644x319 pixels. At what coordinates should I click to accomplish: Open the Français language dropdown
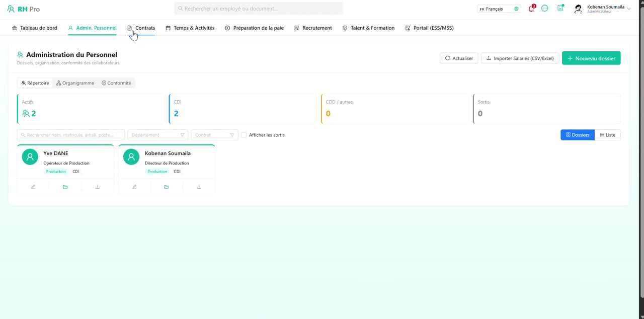coord(499,9)
